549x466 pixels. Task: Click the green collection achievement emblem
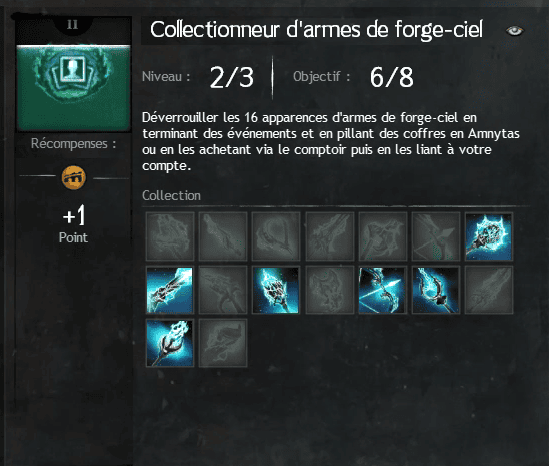pyautogui.click(x=74, y=88)
